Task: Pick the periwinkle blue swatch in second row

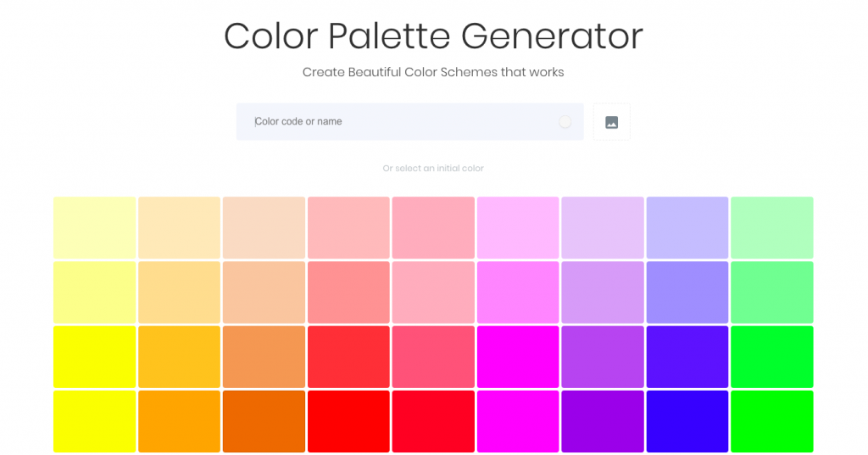Action: [687, 292]
